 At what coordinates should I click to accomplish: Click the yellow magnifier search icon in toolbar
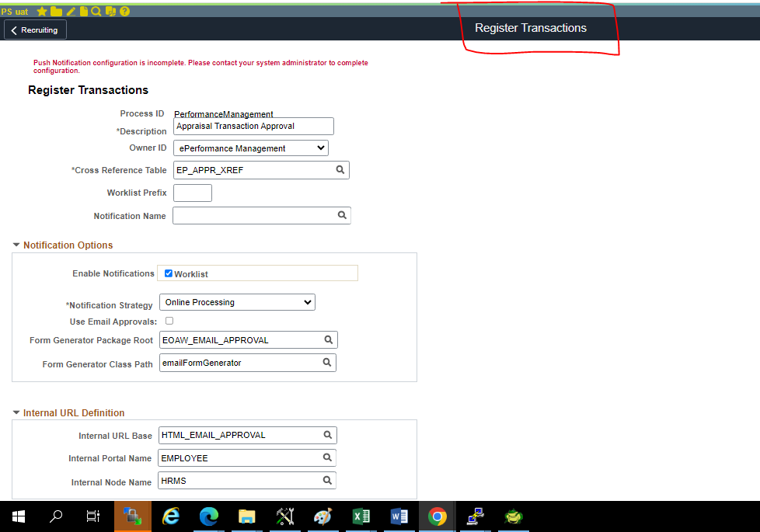pos(96,11)
